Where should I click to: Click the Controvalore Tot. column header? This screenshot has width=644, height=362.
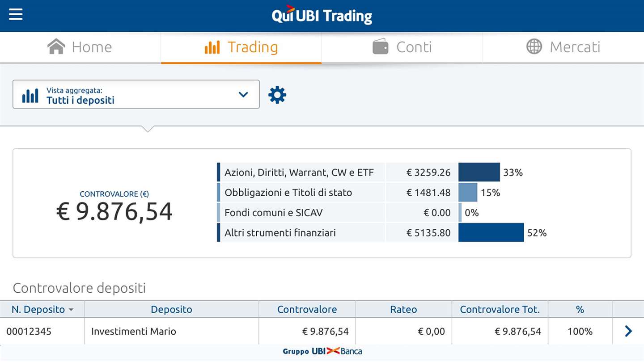500,309
